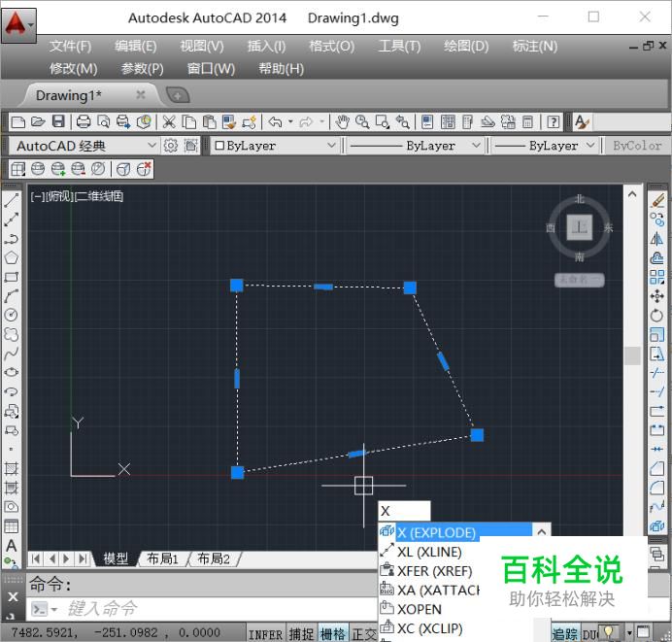Viewport: 672px width, 642px height.
Task: Add a new drawing tab
Action: (177, 95)
